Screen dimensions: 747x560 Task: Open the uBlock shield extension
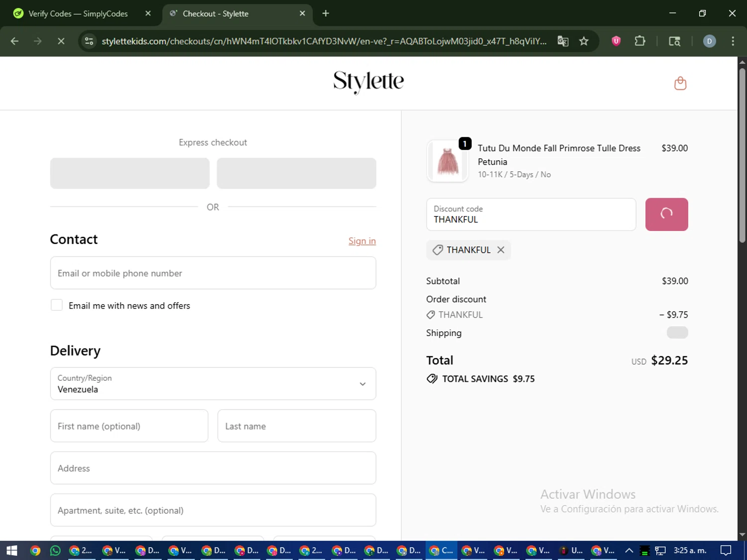616,41
